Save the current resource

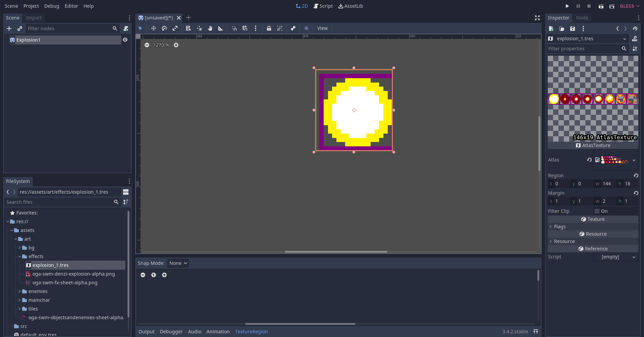pyautogui.click(x=573, y=29)
